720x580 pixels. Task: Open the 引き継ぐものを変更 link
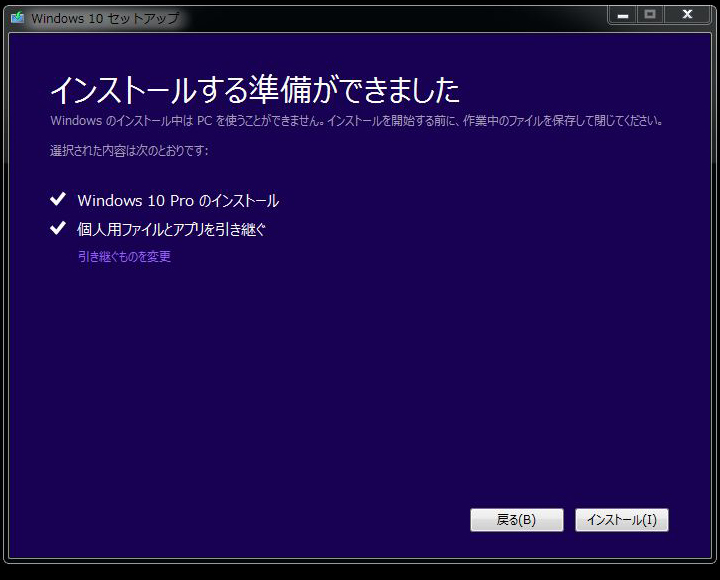[124, 256]
